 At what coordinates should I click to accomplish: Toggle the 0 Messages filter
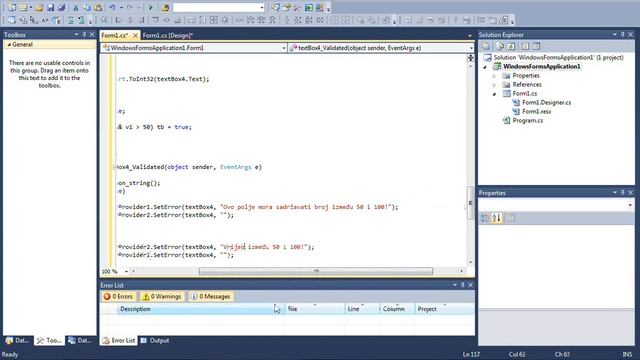(x=211, y=296)
